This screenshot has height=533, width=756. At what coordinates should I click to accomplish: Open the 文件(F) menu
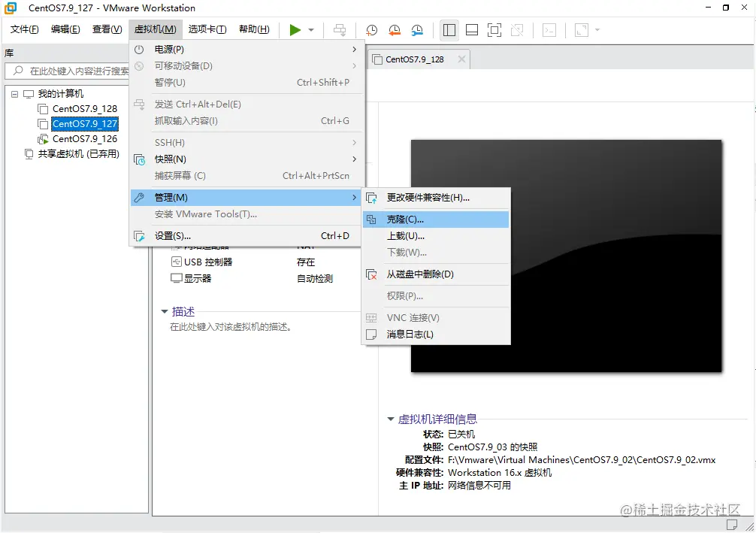[24, 29]
